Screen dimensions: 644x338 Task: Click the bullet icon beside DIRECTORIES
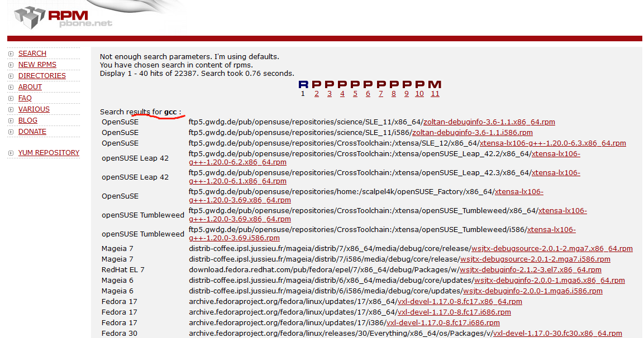11,76
